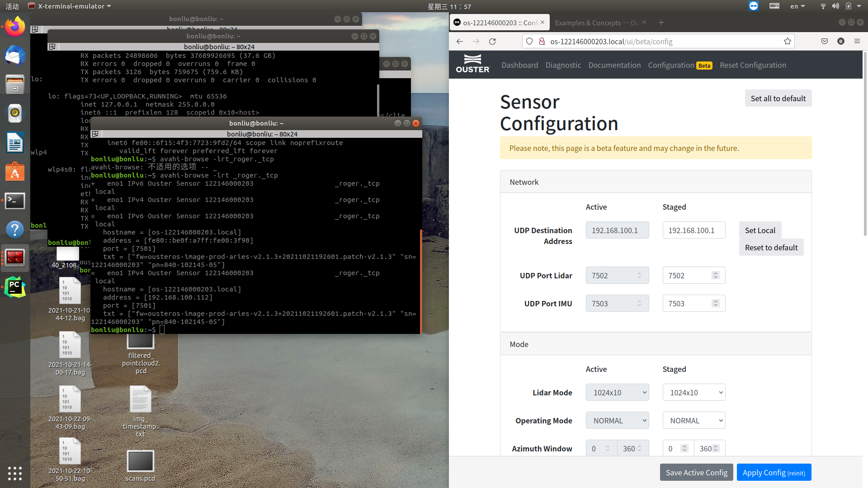This screenshot has width=868, height=488.
Task: Switch to the Diagnostic section
Action: [x=563, y=65]
